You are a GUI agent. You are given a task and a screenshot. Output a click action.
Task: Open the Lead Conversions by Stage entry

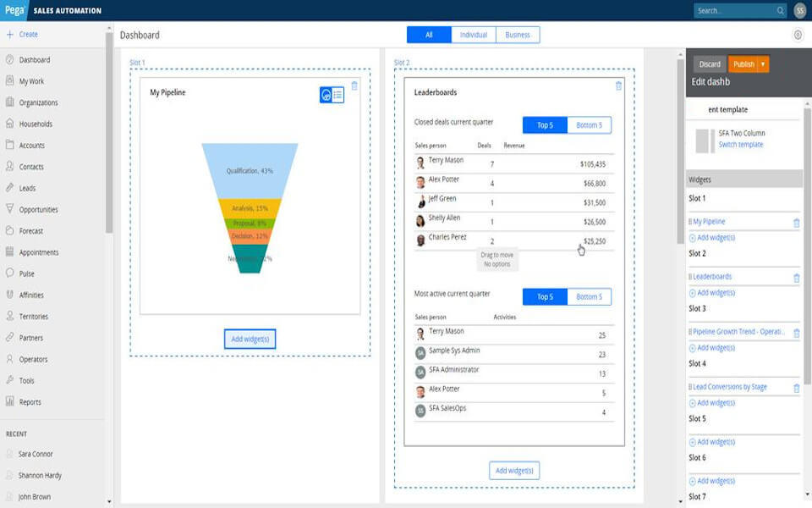(729, 387)
